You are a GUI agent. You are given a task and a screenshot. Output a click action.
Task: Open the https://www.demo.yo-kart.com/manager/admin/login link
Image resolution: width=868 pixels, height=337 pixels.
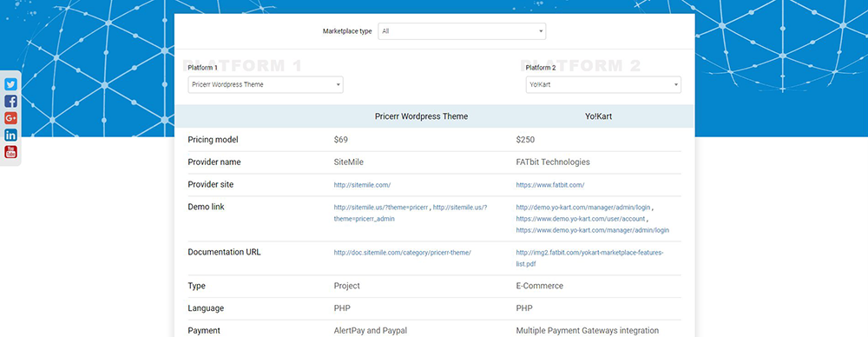coord(592,230)
